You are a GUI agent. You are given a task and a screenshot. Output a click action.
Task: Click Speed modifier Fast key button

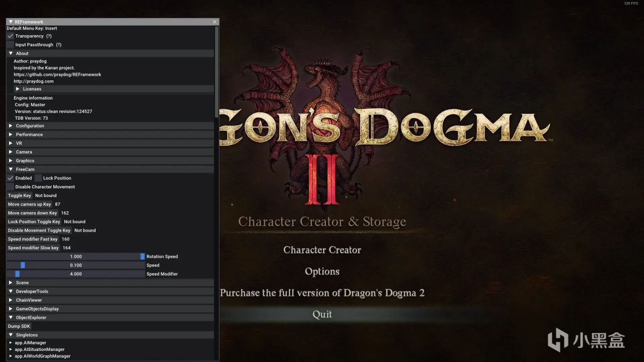tap(33, 239)
